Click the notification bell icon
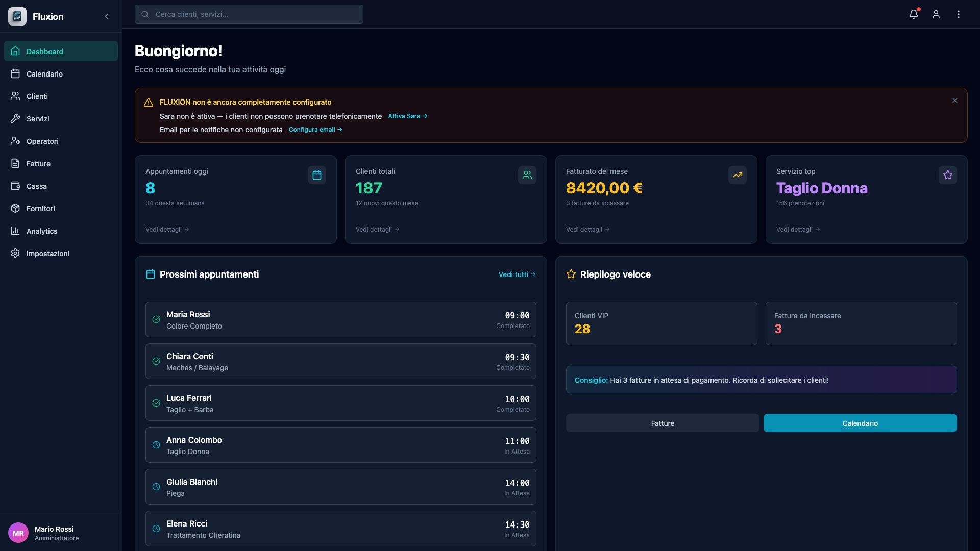The height and width of the screenshot is (551, 980). pos(913,14)
